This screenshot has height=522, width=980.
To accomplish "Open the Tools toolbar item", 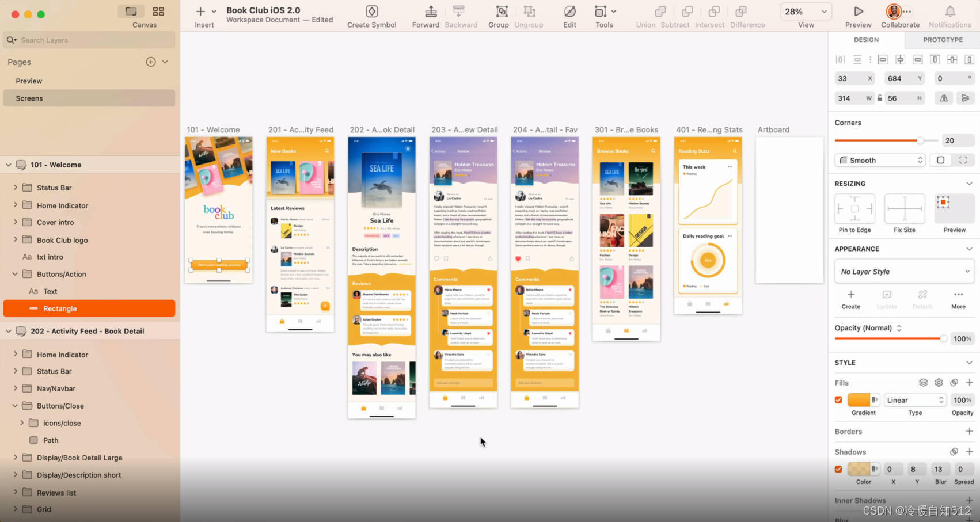I will point(605,12).
